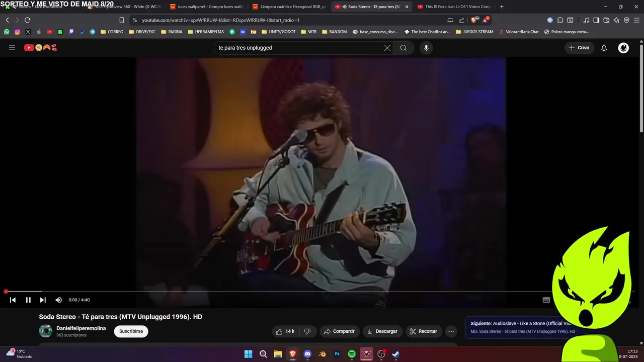Open the CORREO bookmarks folder
This screenshot has width=644, height=362.
[x=112, y=32]
